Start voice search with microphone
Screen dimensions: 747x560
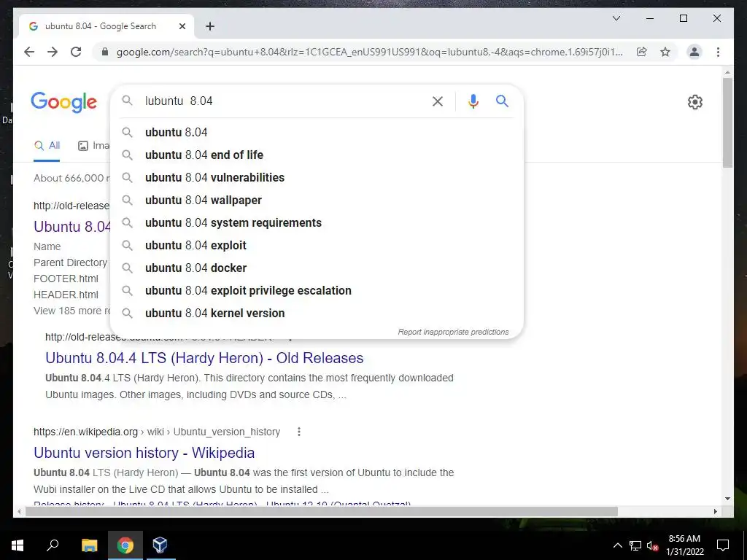473,101
